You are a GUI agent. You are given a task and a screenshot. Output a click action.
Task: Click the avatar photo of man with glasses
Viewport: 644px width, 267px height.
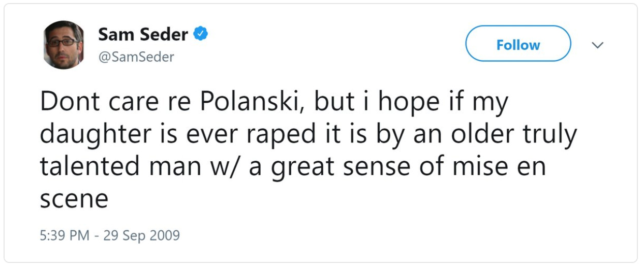[64, 45]
